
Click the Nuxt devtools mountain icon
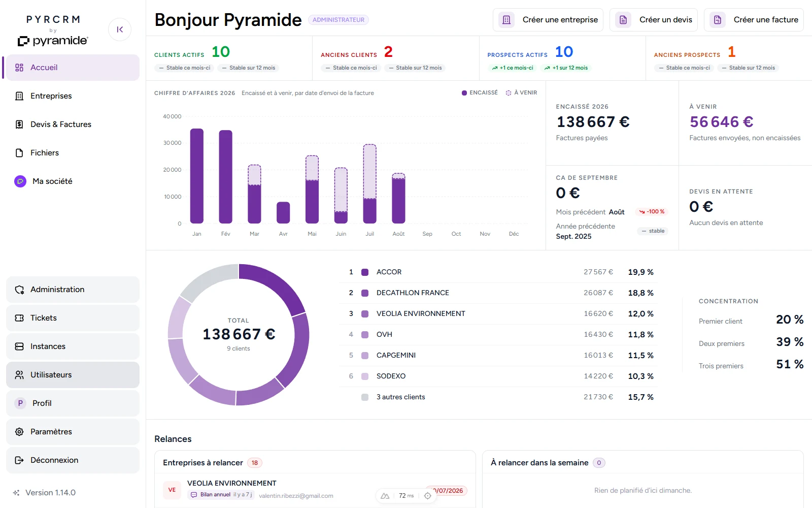click(385, 496)
